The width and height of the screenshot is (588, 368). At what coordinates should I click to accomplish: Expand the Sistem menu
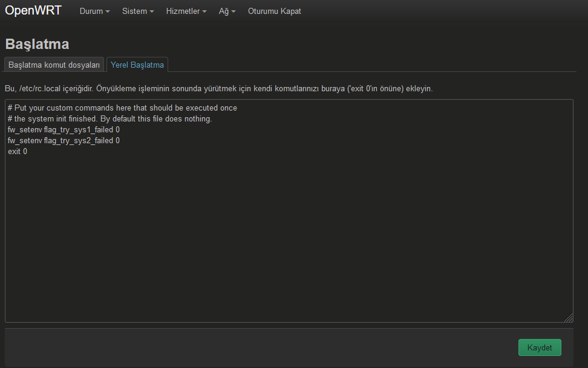[138, 11]
